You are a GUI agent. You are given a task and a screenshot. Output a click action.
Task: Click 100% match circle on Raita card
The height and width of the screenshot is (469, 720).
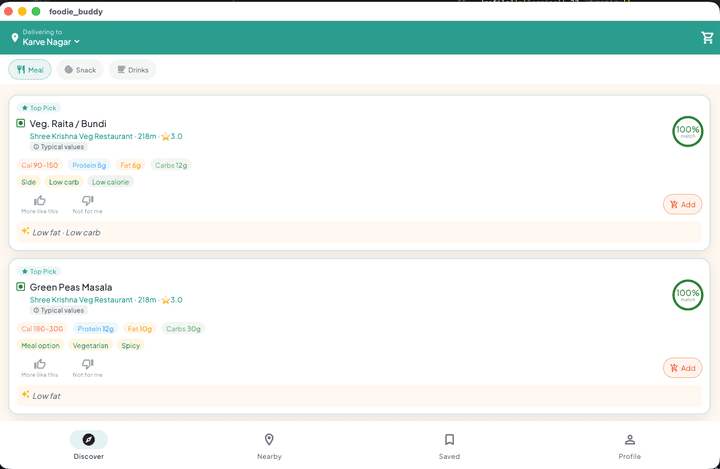[x=687, y=131]
